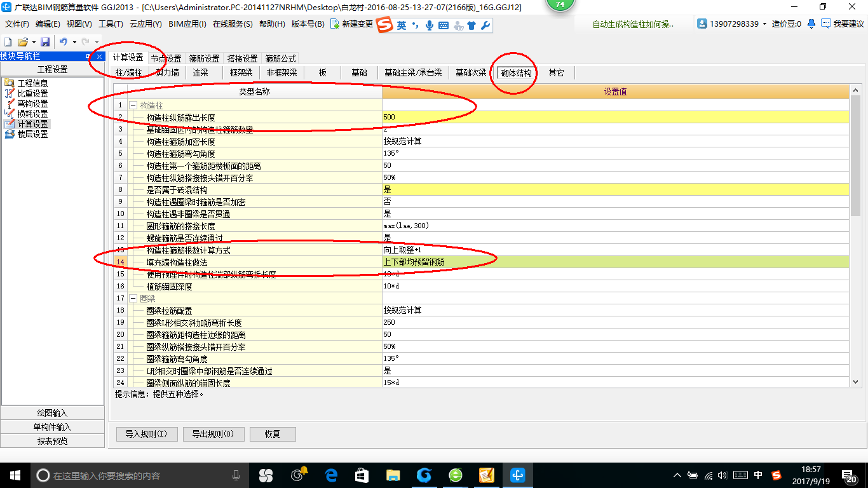Open Microsoft Edge from the taskbar
868x488 pixels.
point(331,475)
